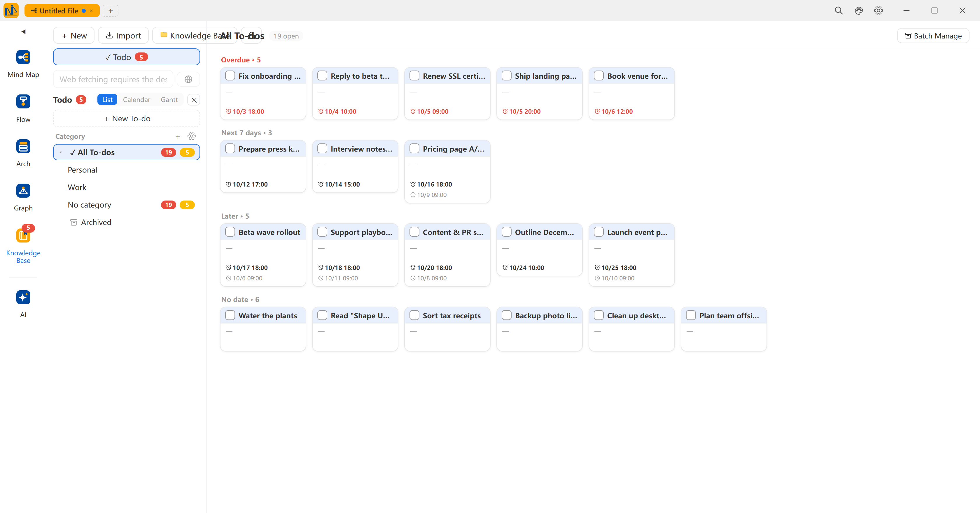980x513 pixels.
Task: Open the Archived to-dos
Action: (x=126, y=222)
